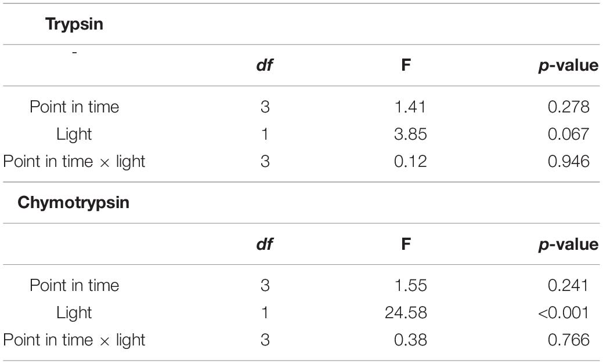
Task: Click the p-value 0.067
Action: [568, 134]
